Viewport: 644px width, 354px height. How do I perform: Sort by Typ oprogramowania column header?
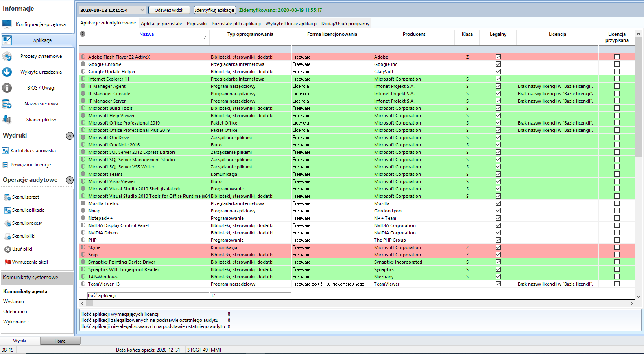point(250,34)
